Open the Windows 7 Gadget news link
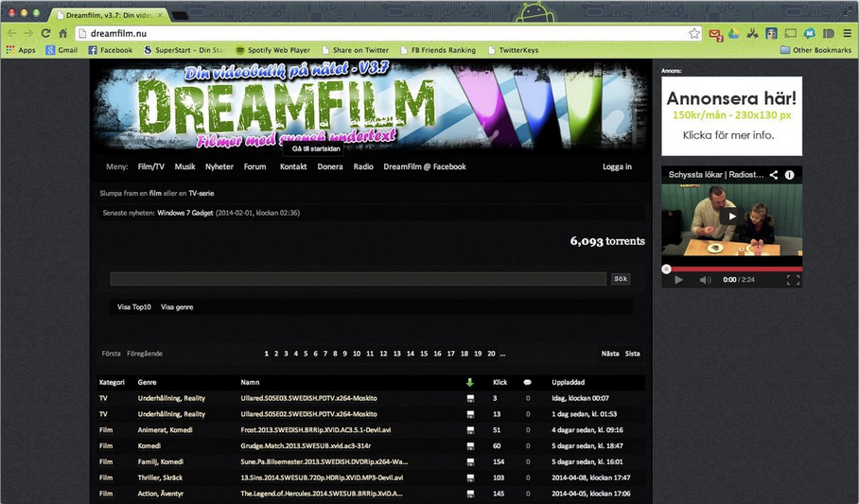859x504 pixels. (185, 213)
